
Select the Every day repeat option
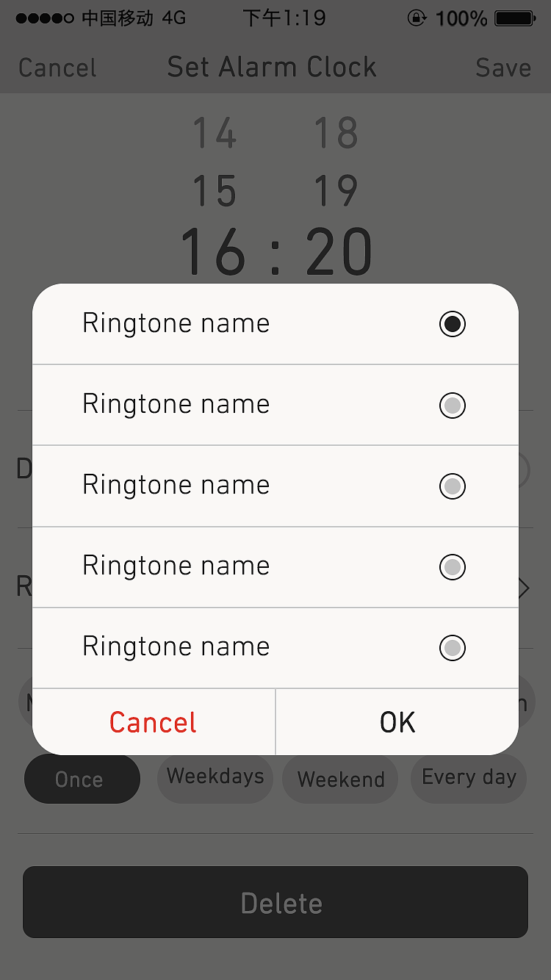[x=469, y=777]
